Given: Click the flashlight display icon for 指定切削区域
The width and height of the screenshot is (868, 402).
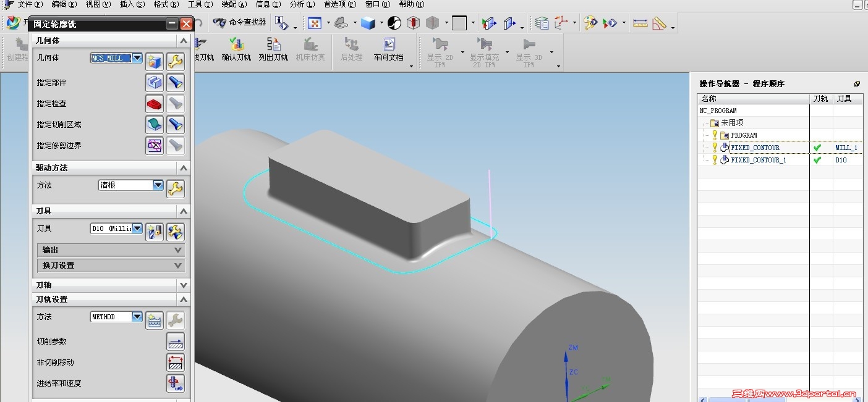Looking at the screenshot, I should coord(176,125).
